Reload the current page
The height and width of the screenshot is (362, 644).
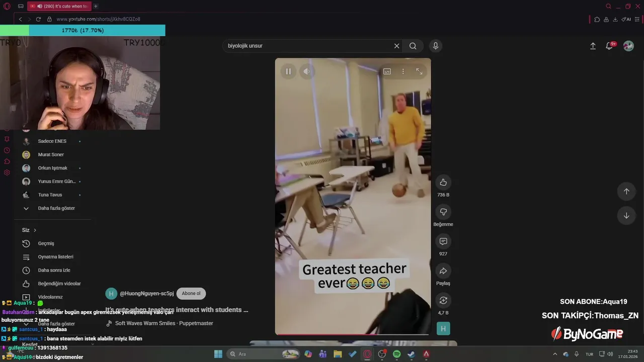click(38, 19)
